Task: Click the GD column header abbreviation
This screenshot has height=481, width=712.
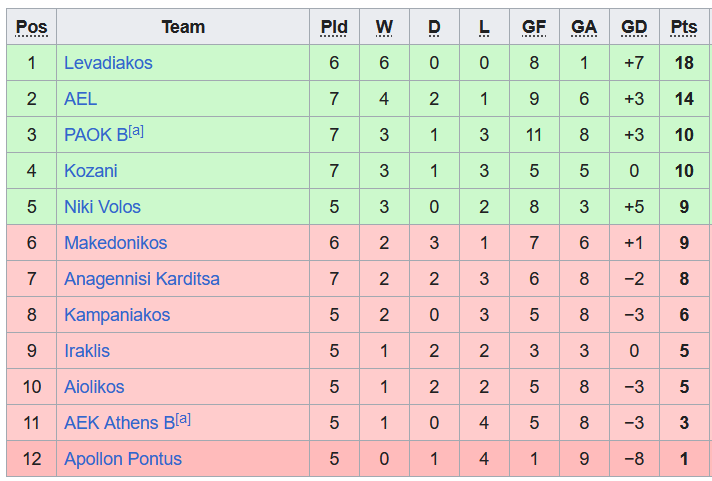Action: [x=634, y=27]
